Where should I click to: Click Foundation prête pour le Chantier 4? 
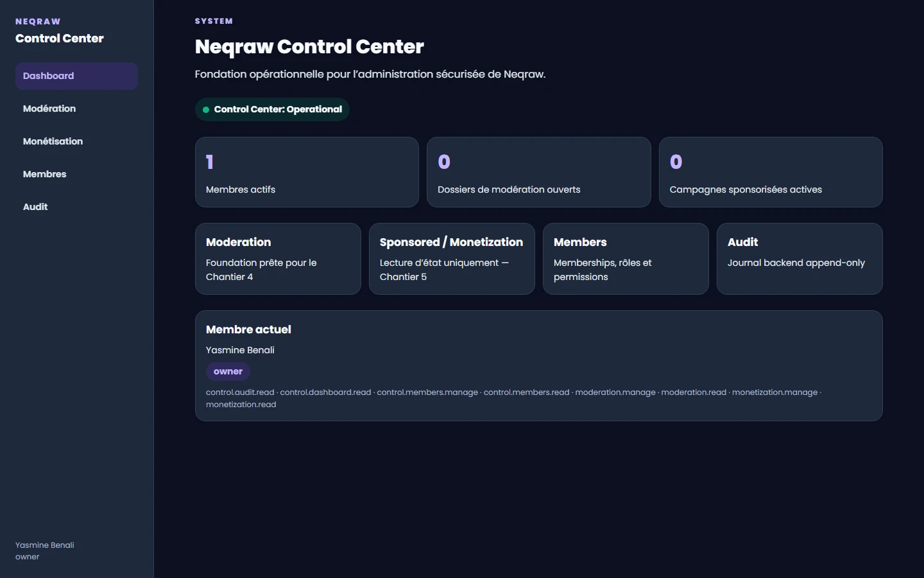coord(261,270)
